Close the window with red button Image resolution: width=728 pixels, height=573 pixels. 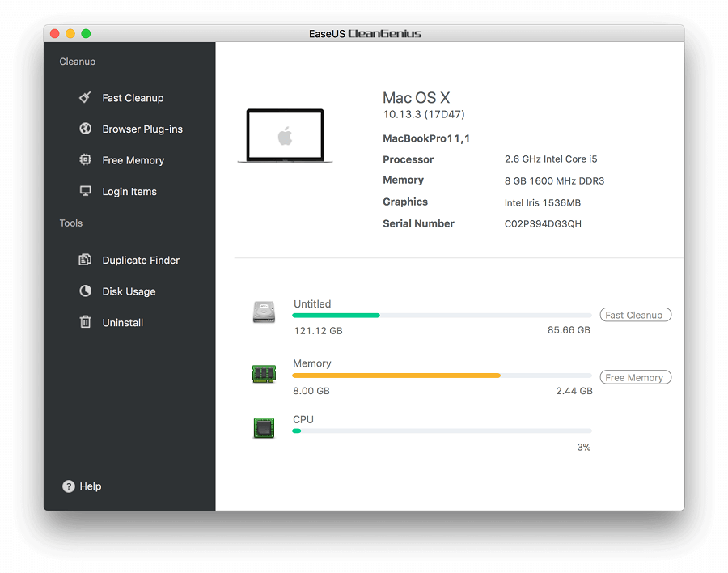coord(55,33)
